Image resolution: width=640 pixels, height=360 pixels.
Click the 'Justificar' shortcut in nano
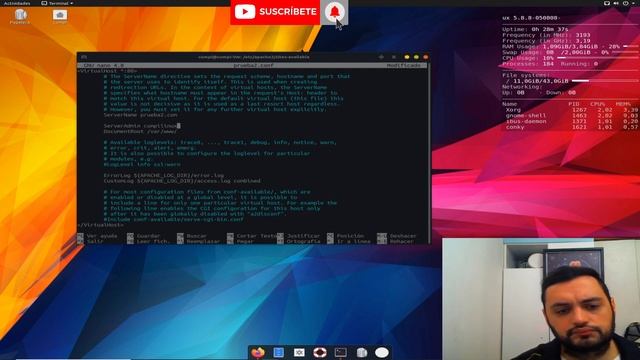tap(299, 236)
